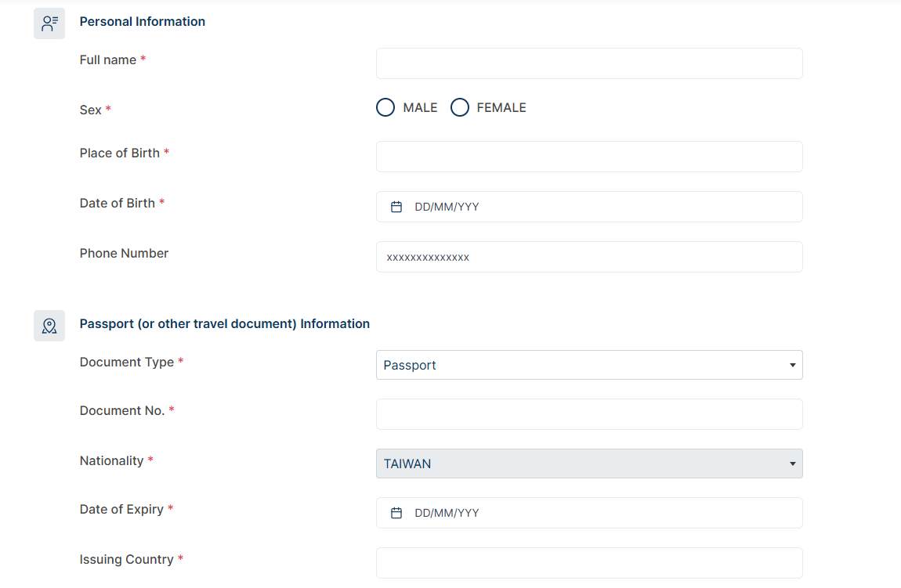This screenshot has width=901, height=588.
Task: Click the Phone Number input field
Action: coord(589,257)
